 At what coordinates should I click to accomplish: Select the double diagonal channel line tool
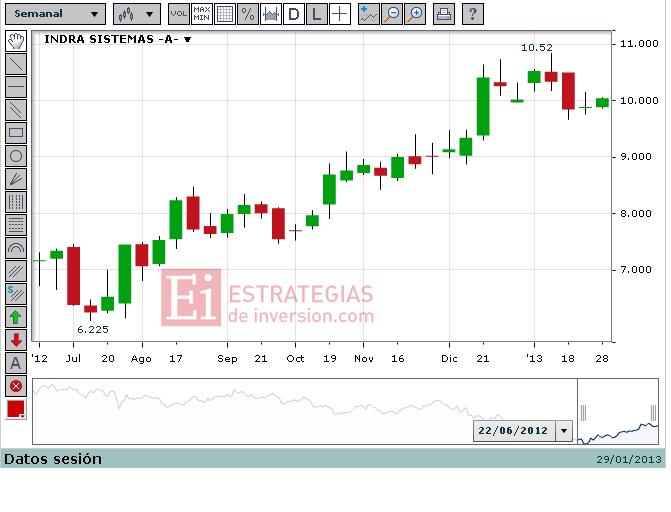click(16, 110)
